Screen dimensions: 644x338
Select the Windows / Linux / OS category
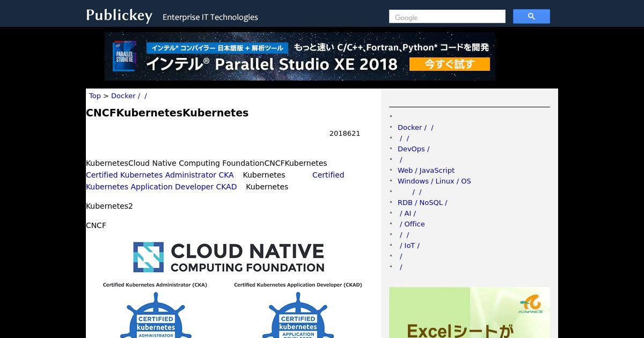tap(434, 181)
